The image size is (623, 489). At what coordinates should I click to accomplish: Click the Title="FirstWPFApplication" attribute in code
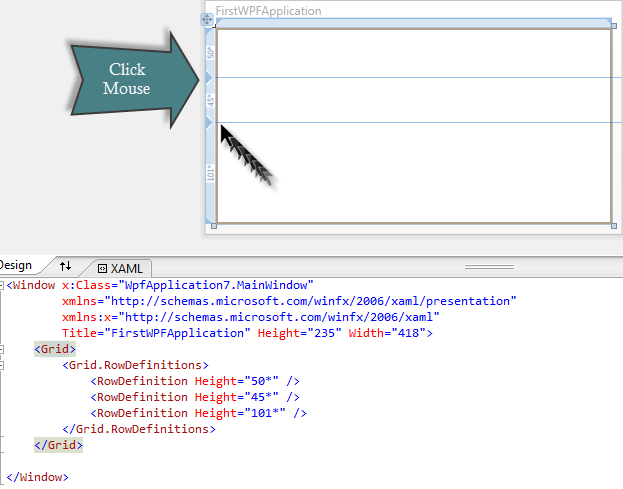(157, 333)
